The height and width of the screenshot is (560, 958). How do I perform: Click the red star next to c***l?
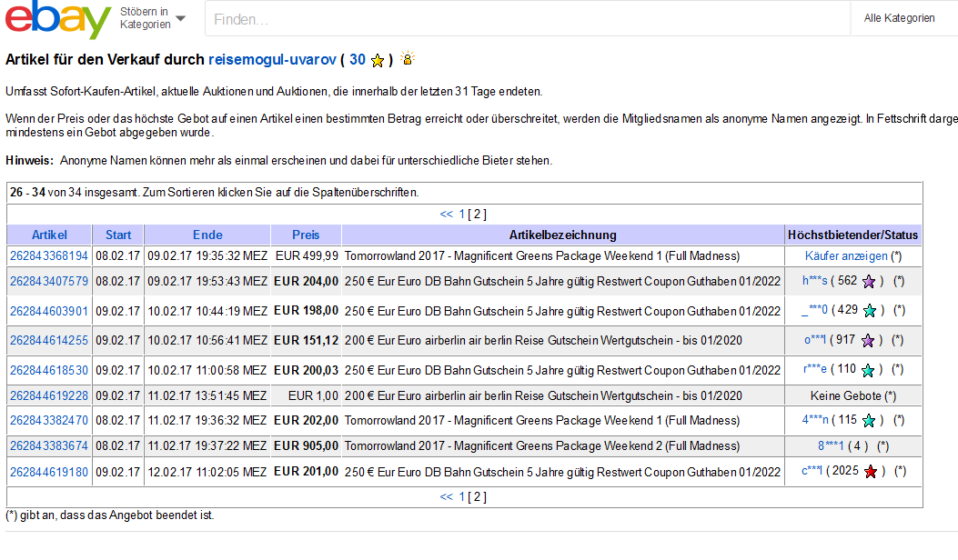(871, 472)
